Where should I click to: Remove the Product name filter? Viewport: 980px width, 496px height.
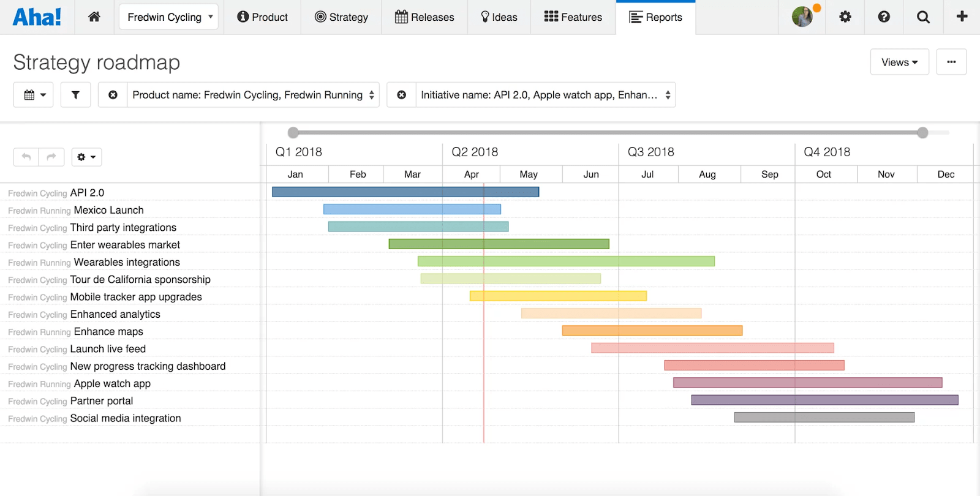pos(113,95)
